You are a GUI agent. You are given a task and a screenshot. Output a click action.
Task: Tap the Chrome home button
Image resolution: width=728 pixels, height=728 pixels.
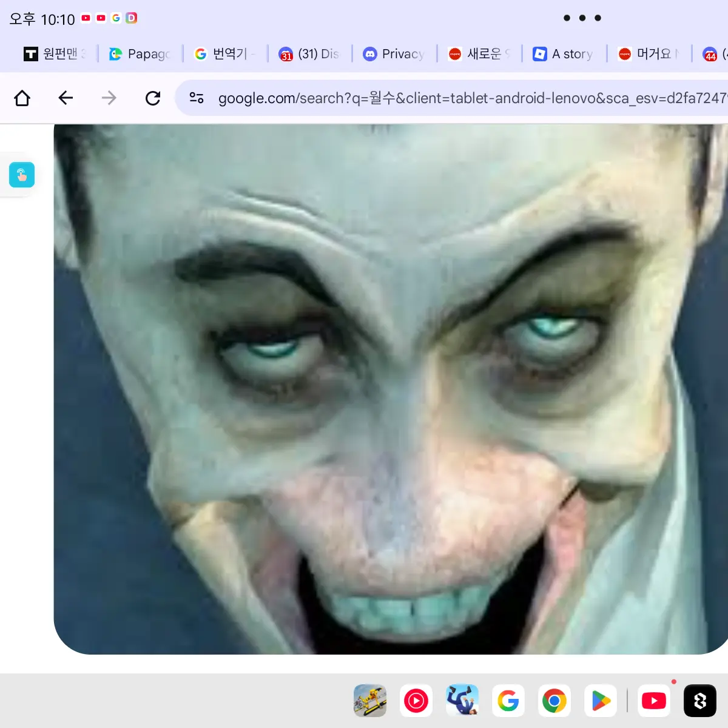coord(22,98)
